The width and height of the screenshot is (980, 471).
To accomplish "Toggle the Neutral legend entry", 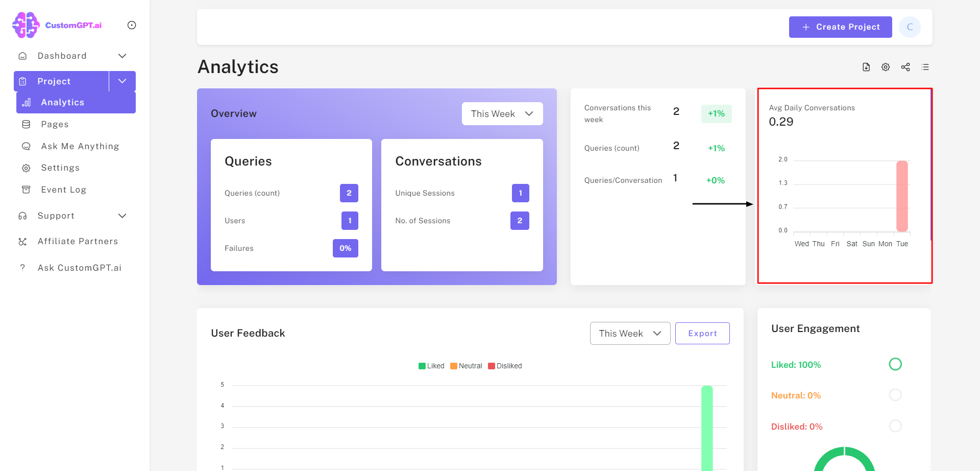I will tap(466, 366).
